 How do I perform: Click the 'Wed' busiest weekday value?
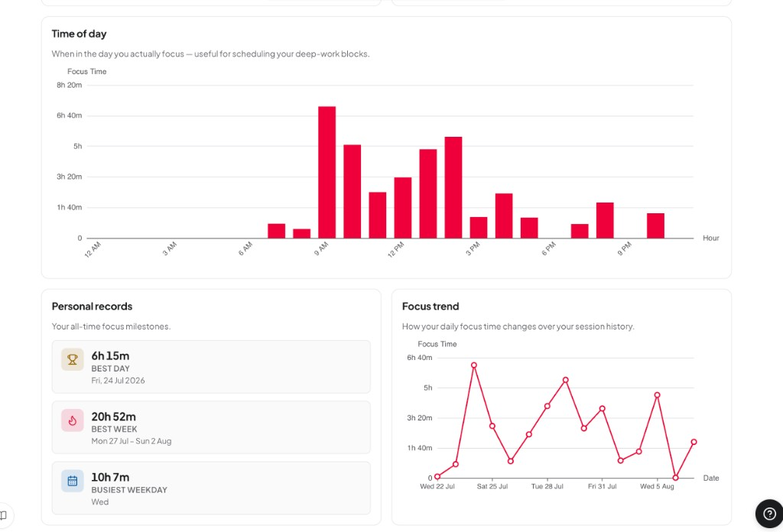[x=100, y=502]
